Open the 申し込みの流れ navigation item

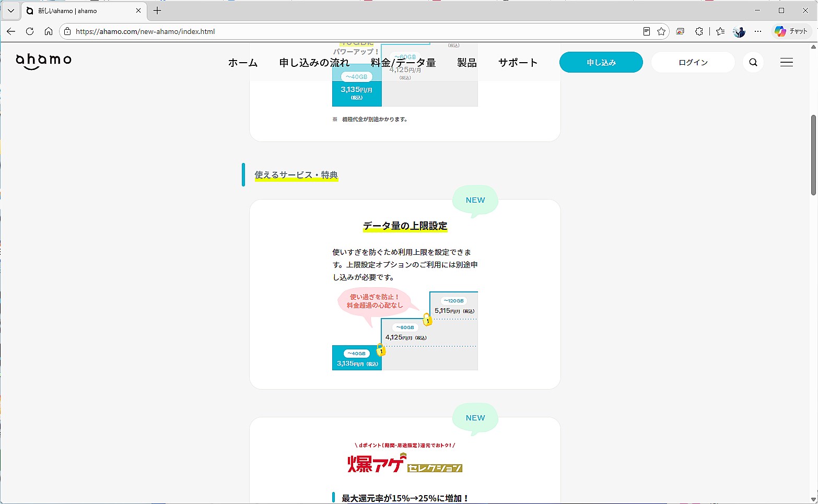[314, 63]
